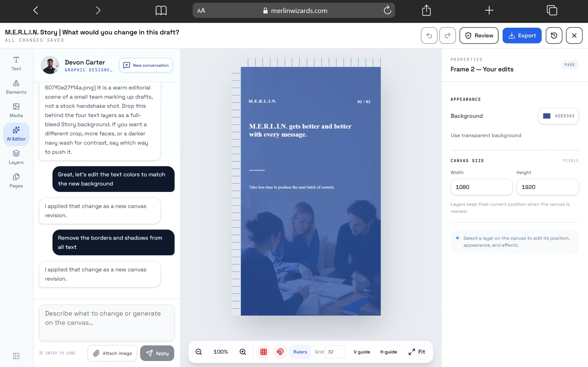Add a vertical guide with V guide
Screen dimensions: 588x367
[362, 352]
